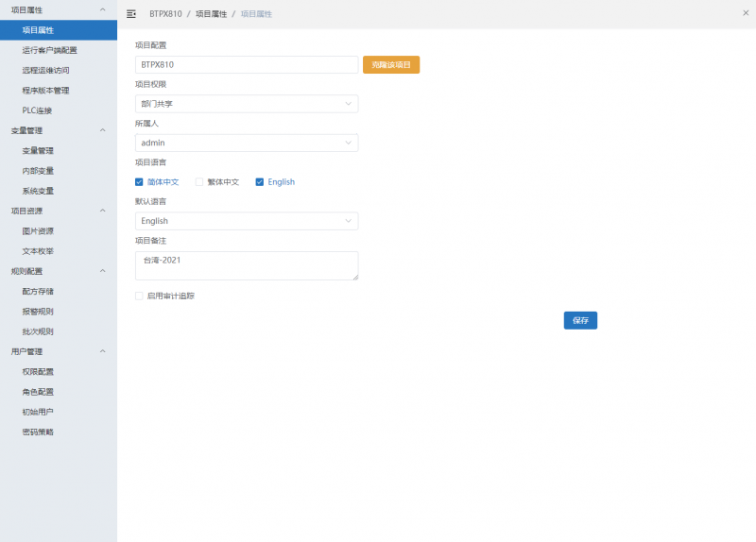Screen dimensions: 756x542
Task: Toggle the sidebar collapse icon
Action: (131, 14)
